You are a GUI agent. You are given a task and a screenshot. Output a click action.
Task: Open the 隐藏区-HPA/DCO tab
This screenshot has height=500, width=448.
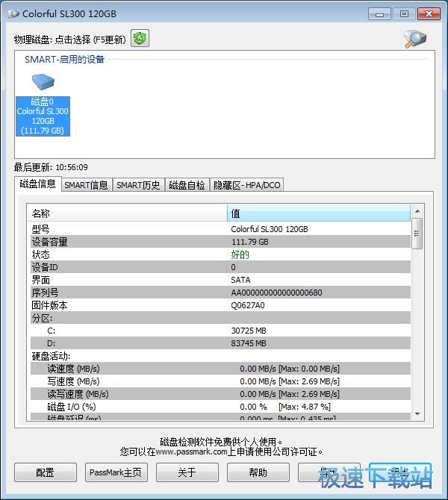coord(246,185)
